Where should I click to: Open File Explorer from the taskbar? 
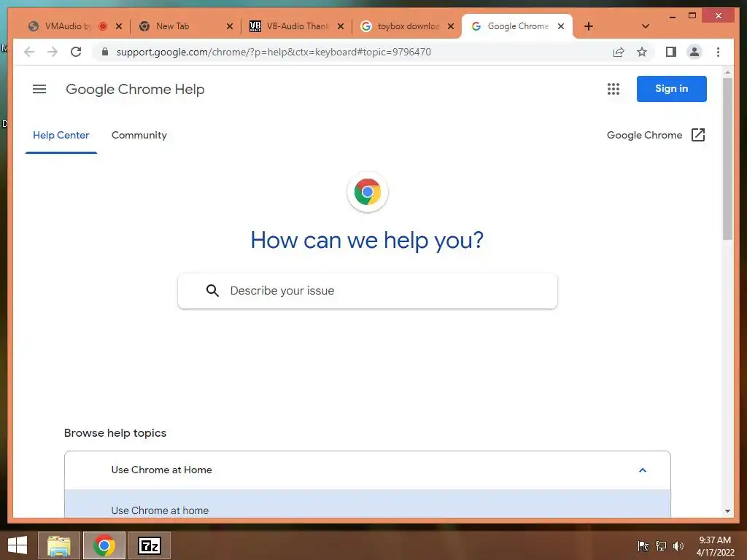[x=59, y=545]
